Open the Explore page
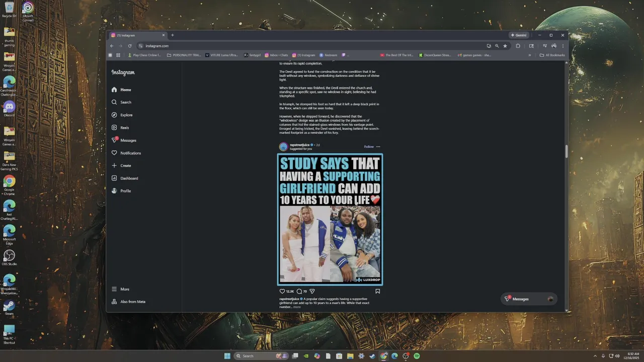The width and height of the screenshot is (644, 362). [122, 115]
